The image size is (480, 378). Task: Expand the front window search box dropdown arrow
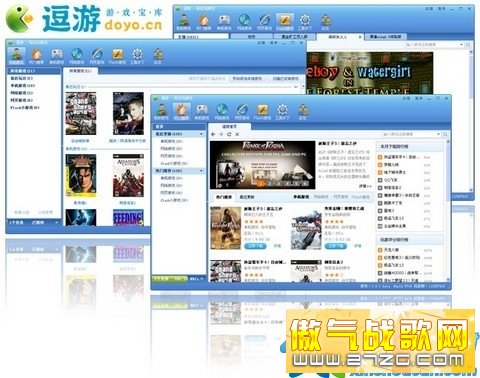click(x=438, y=134)
